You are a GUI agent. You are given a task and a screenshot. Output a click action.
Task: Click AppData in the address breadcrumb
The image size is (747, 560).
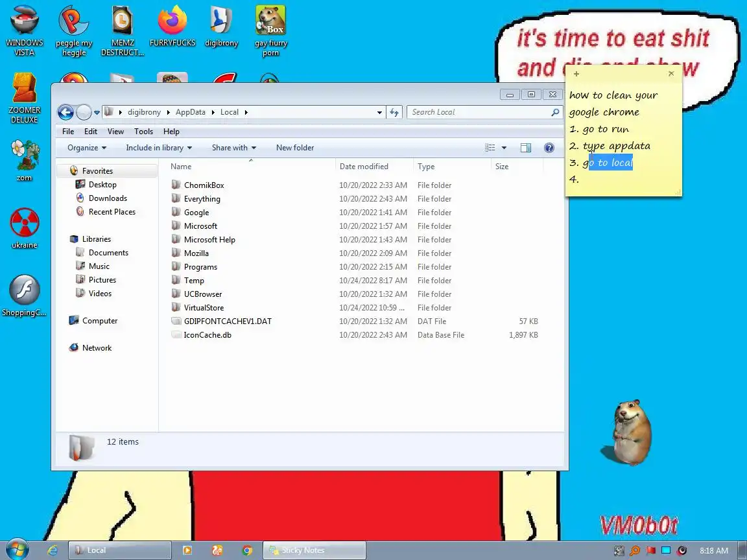[x=191, y=112]
